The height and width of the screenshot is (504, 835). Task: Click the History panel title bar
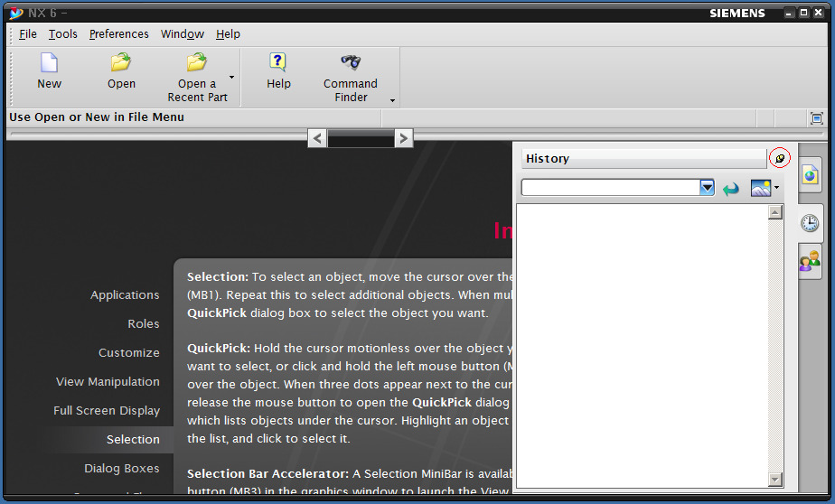pyautogui.click(x=643, y=159)
